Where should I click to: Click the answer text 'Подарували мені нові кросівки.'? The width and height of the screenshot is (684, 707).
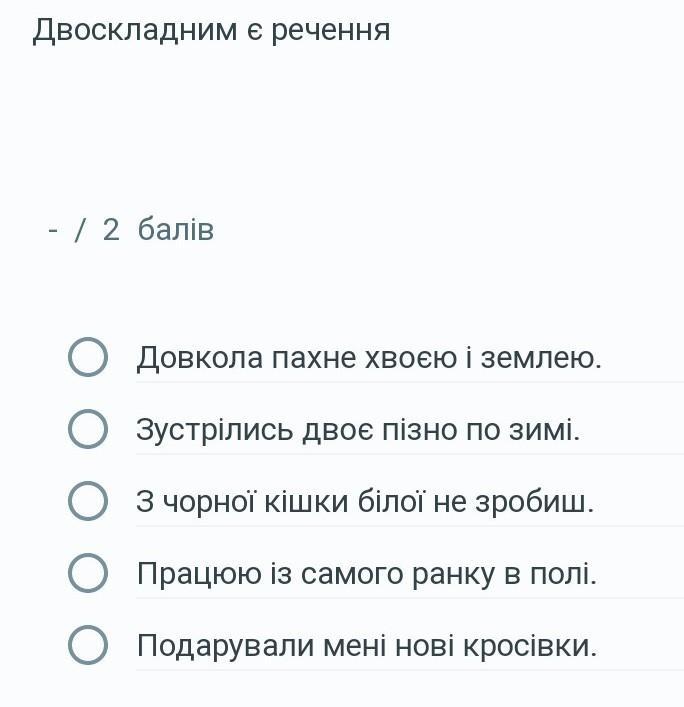[366, 646]
